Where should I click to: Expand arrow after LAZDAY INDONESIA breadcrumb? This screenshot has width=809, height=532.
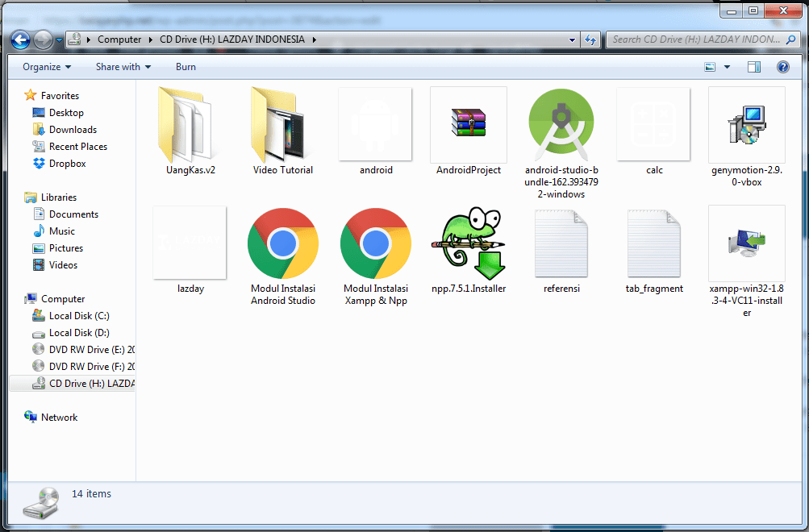314,39
